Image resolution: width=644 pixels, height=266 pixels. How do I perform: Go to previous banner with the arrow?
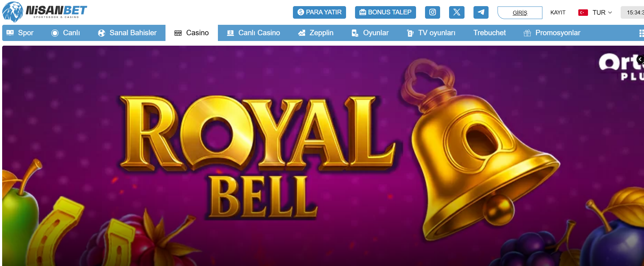point(640,59)
